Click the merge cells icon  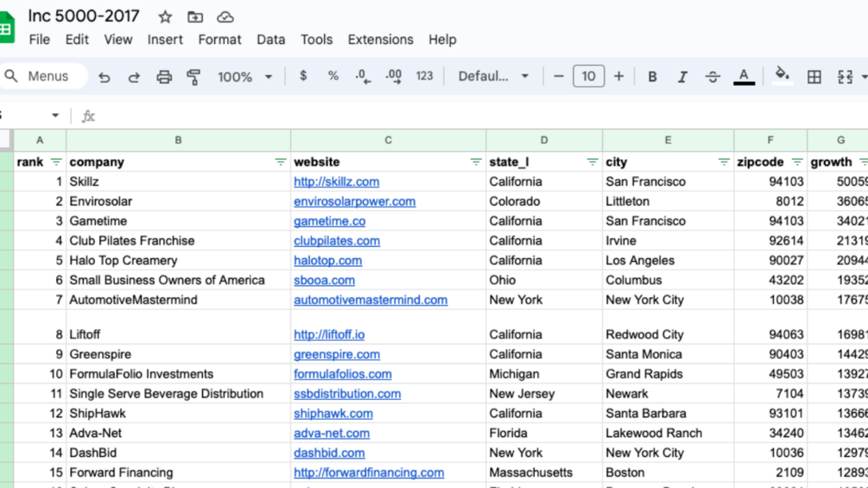tap(845, 77)
